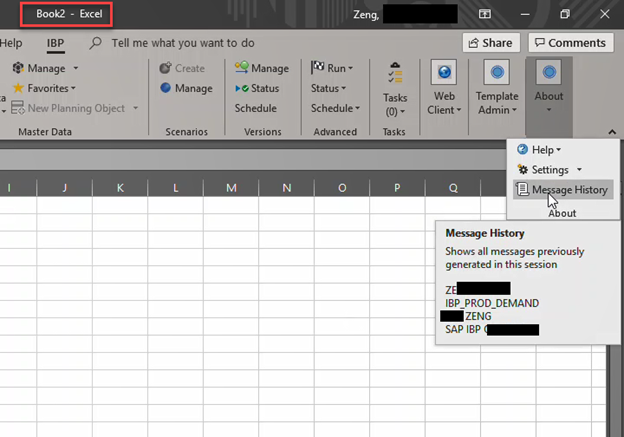Click the Advanced Run flag icon
Screen dimensions: 624x437
coord(318,67)
